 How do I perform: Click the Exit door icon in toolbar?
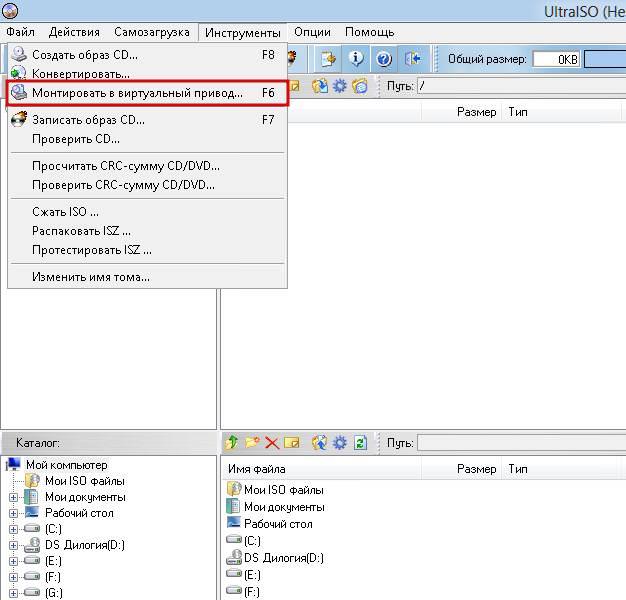tap(412, 59)
